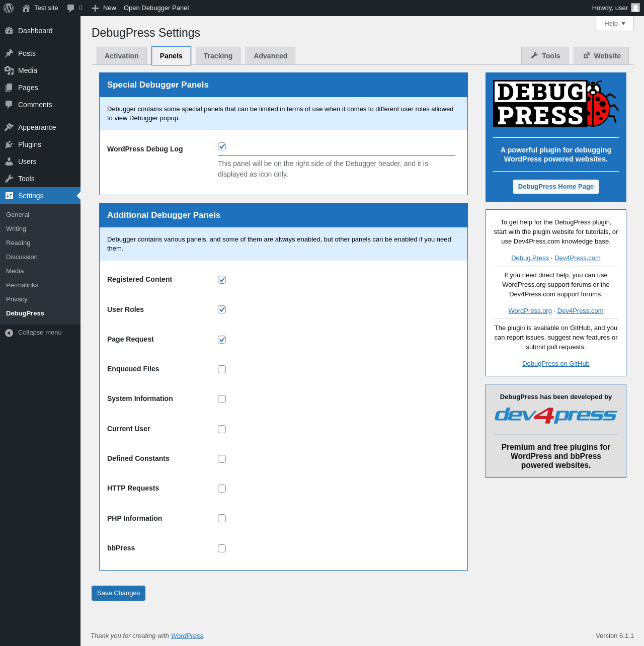Click the Posts pushpin icon
644x646 pixels.
[x=9, y=53]
